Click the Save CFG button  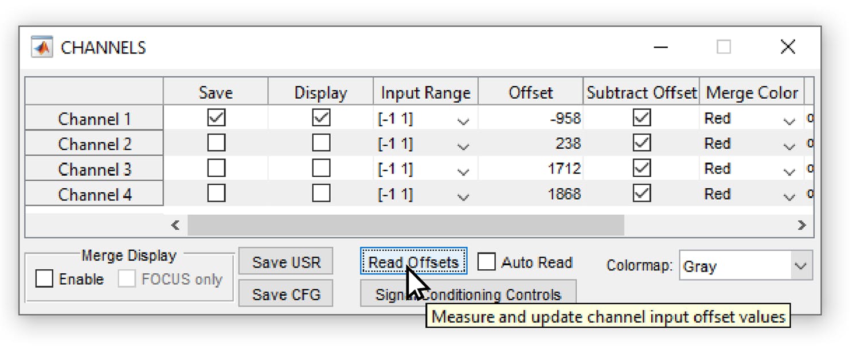286,294
